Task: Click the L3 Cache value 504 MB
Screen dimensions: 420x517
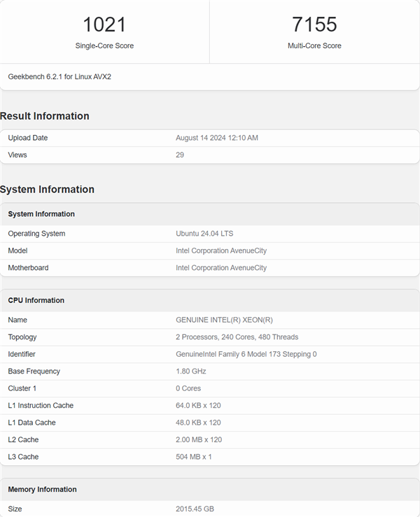Action: click(x=194, y=457)
